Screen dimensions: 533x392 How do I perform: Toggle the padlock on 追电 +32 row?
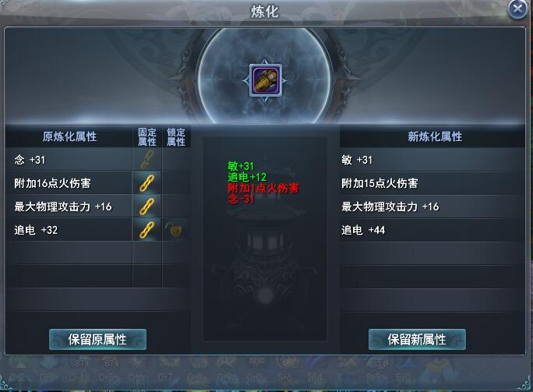[x=174, y=230]
